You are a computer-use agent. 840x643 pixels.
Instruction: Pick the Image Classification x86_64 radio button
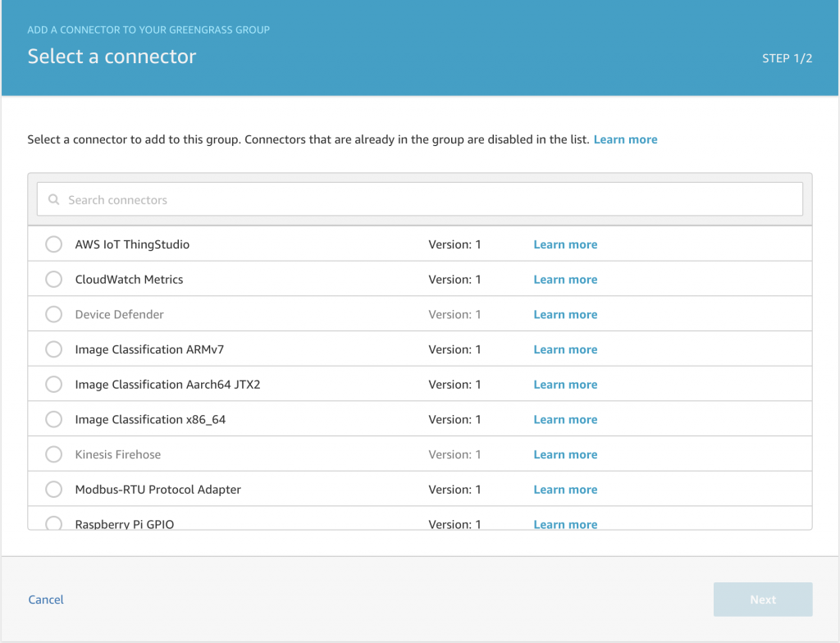tap(53, 420)
